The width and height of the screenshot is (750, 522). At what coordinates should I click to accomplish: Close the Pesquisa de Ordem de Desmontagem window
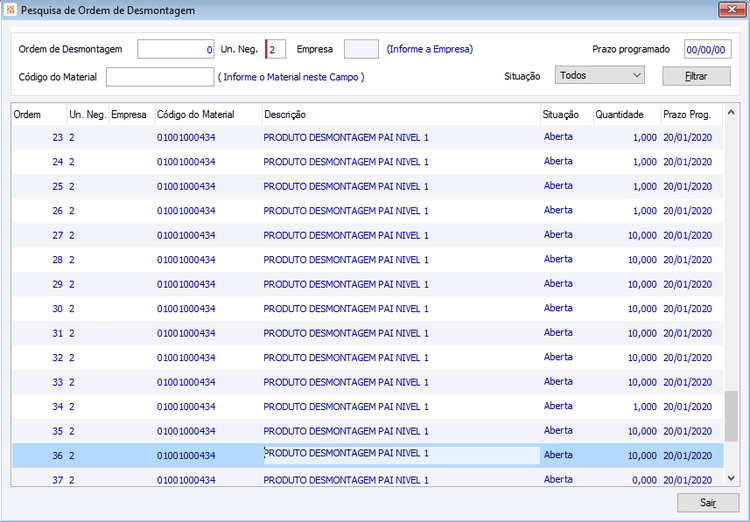[x=731, y=9]
